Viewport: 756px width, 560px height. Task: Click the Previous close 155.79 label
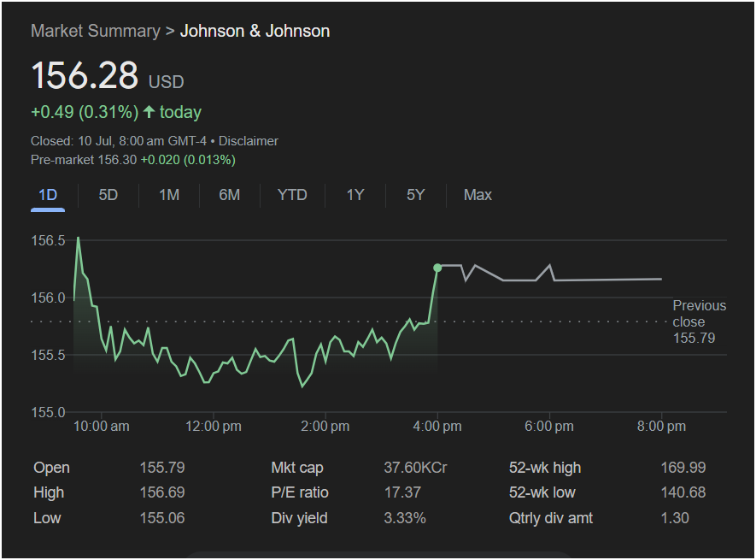point(699,321)
